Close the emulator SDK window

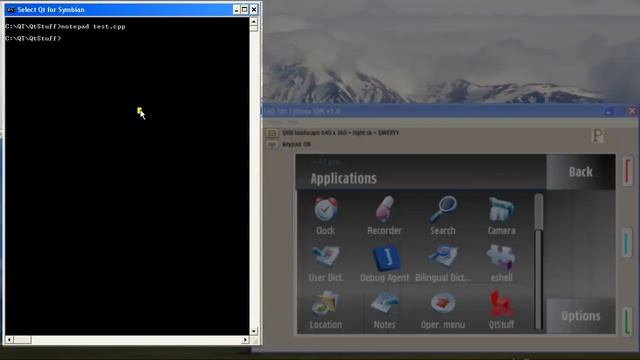(x=632, y=111)
